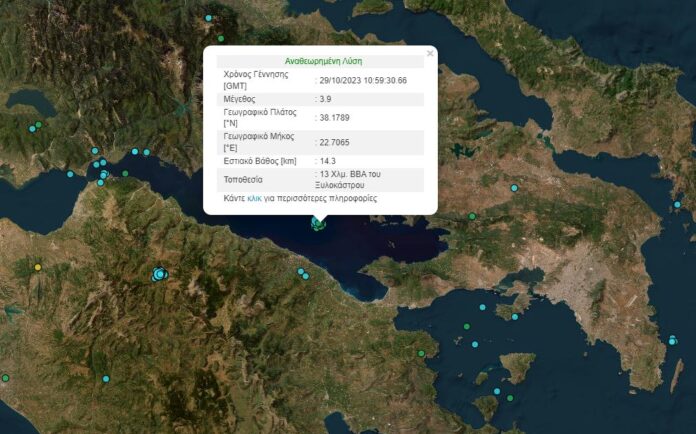Click the lone cyan marker in southern Peloponnese mountains
Screen dimensions: 696x434
pyautogui.click(x=106, y=379)
